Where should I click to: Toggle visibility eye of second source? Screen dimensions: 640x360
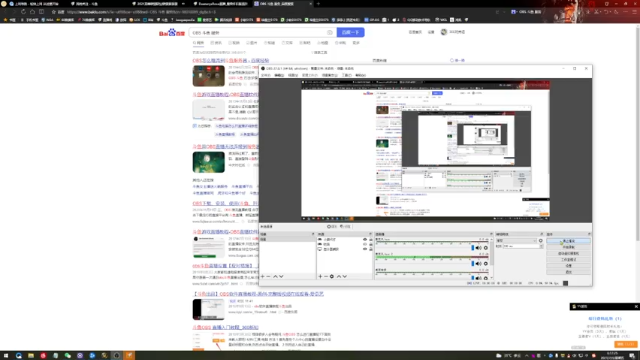(365, 244)
